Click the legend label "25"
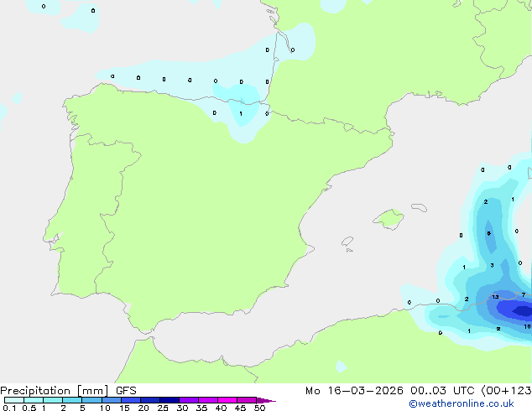This screenshot has width=532, height=411. pos(163,408)
